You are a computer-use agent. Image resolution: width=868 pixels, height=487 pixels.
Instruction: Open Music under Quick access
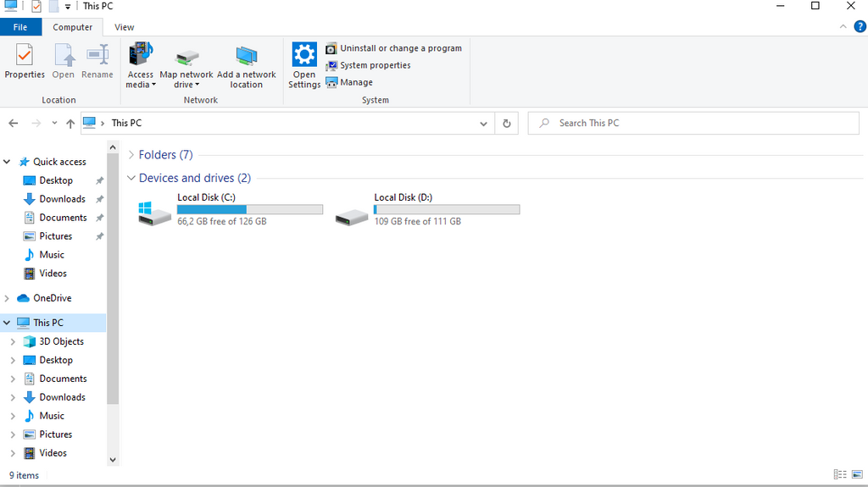click(52, 255)
